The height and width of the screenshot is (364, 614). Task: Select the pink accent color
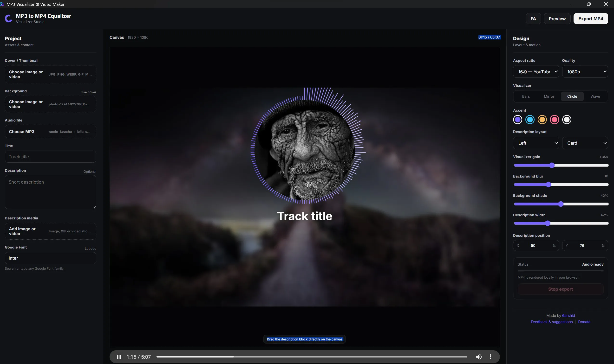pos(554,120)
